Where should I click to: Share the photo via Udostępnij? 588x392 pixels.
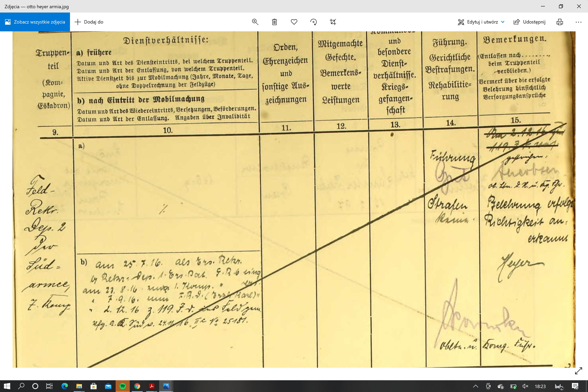pyautogui.click(x=530, y=22)
